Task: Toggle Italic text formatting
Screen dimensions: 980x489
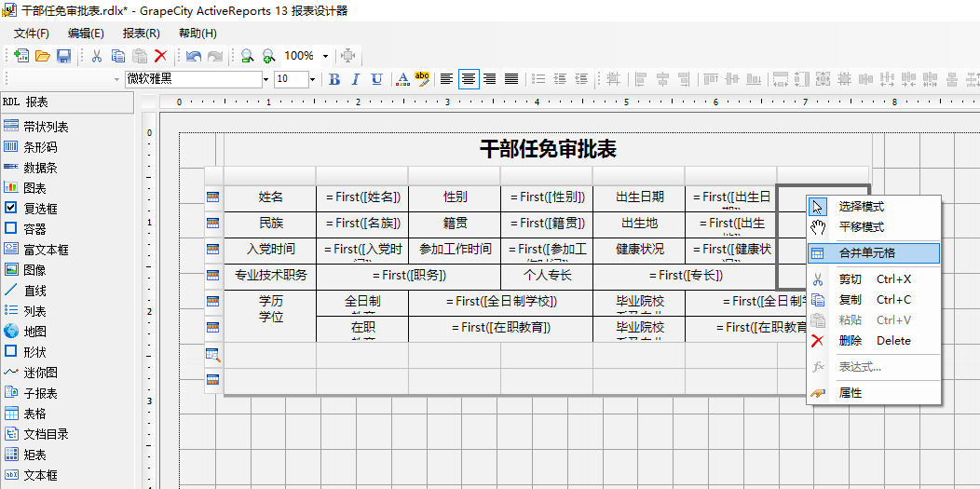Action: [x=355, y=79]
